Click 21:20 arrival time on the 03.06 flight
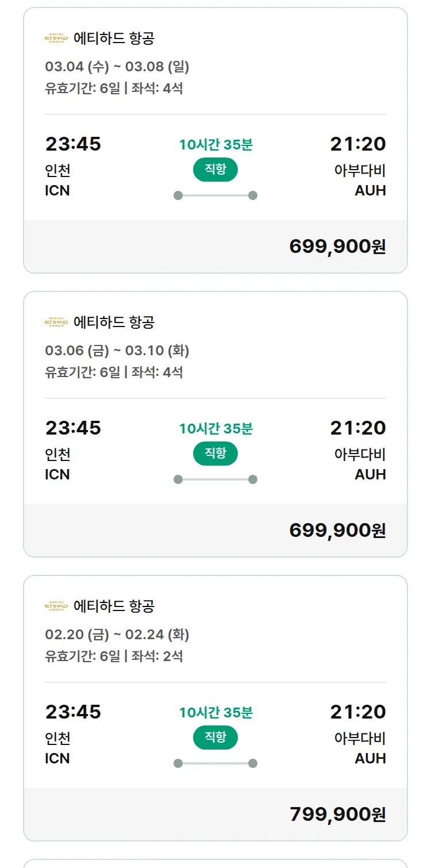 [357, 428]
